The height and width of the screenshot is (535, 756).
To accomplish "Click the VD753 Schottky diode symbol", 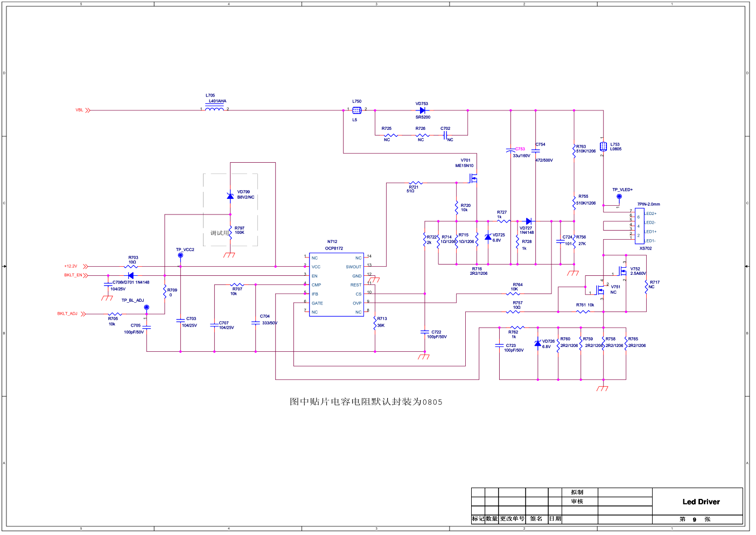I will pos(422,110).
